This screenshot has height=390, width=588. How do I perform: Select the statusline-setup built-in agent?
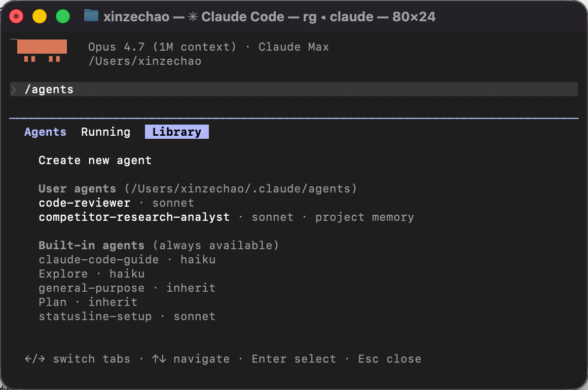[95, 316]
